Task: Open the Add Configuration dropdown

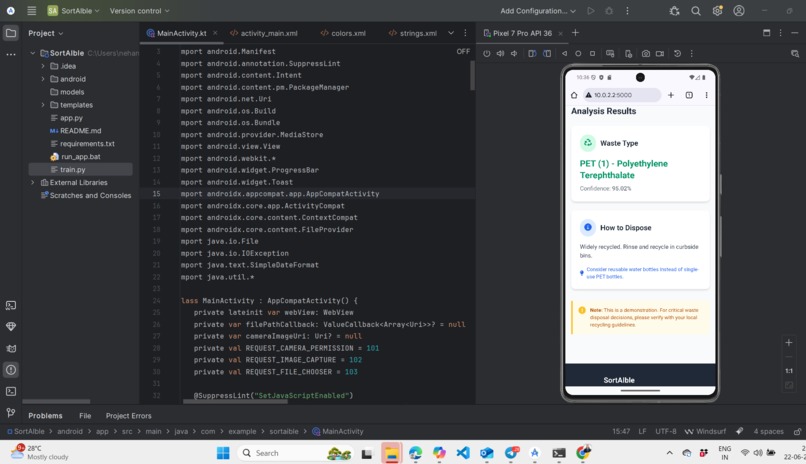Action: click(x=538, y=11)
